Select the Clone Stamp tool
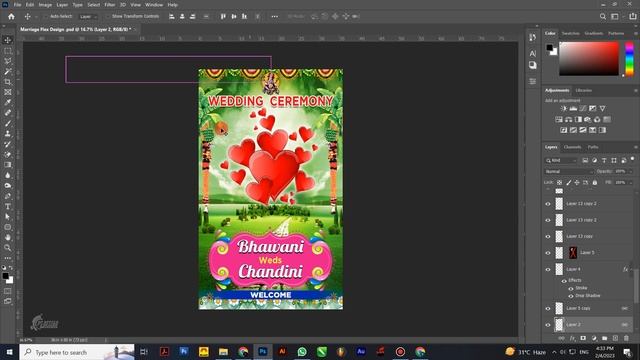This screenshot has width=640, height=360. click(8, 133)
